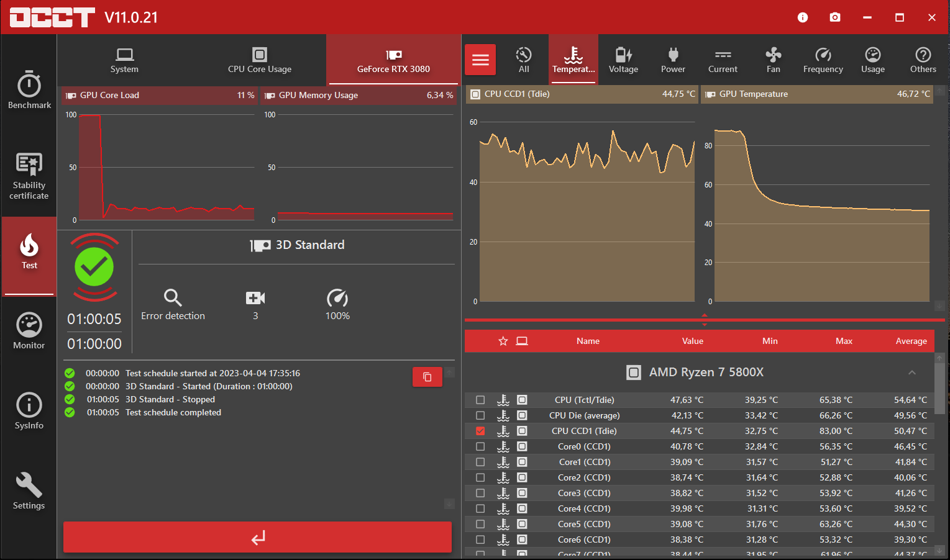The image size is (950, 560).
Task: Sort the sensor table by Value
Action: pos(693,341)
